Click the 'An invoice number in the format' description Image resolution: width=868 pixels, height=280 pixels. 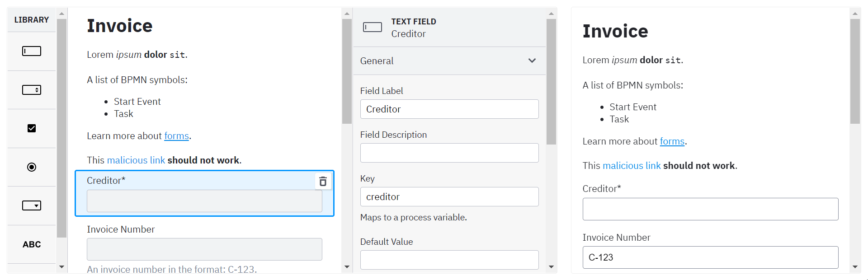pos(172,269)
